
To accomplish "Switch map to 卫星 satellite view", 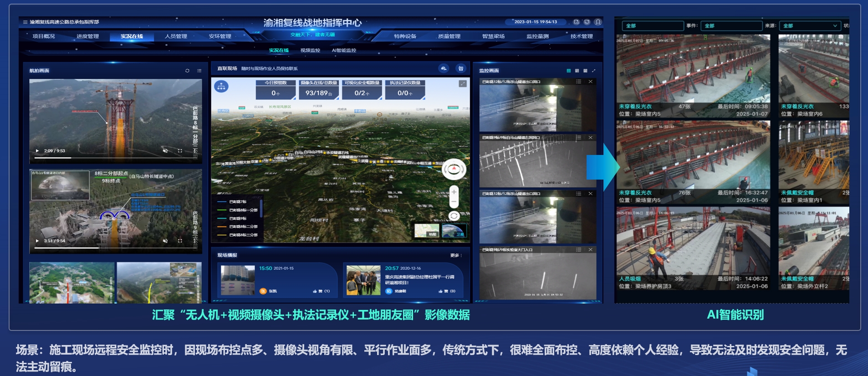I will click(x=454, y=230).
